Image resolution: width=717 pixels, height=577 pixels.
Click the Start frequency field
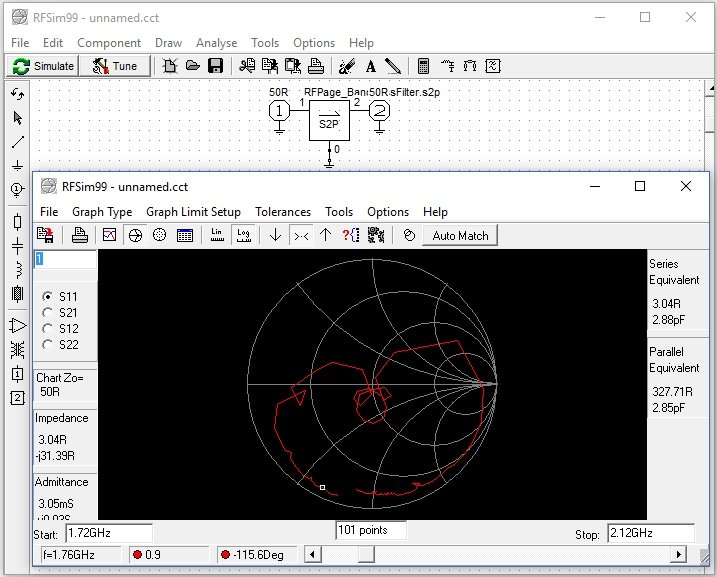(x=109, y=533)
